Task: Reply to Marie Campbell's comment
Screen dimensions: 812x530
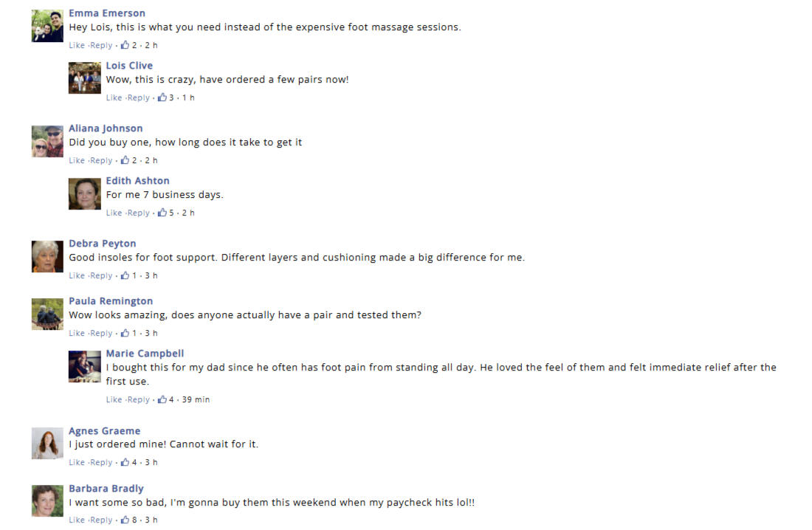Action: click(x=138, y=399)
